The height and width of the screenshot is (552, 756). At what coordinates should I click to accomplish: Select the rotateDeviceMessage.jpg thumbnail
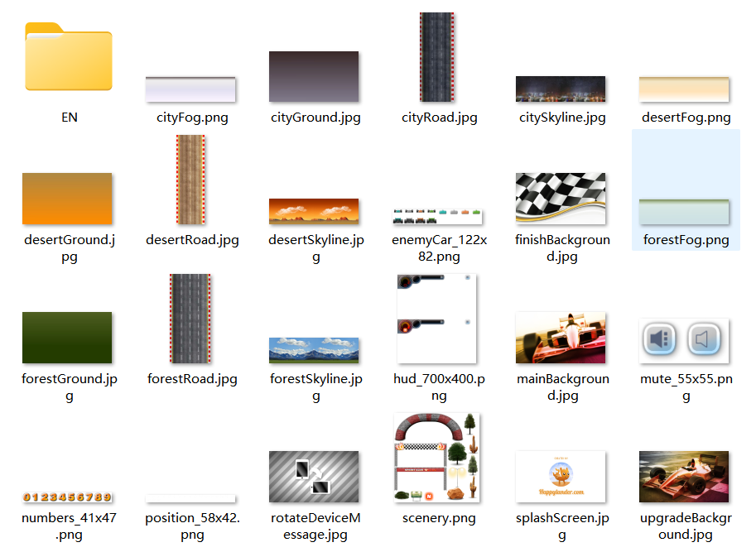pos(314,477)
